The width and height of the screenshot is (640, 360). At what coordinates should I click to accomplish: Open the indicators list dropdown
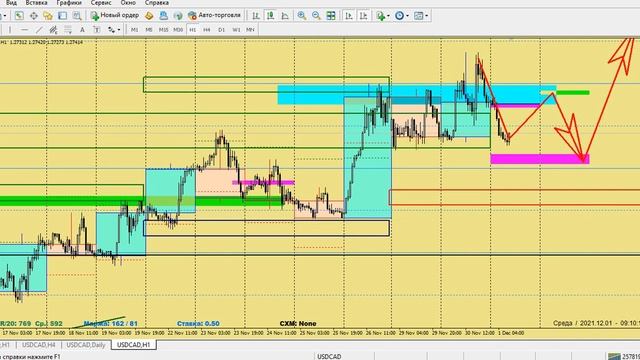(383, 16)
